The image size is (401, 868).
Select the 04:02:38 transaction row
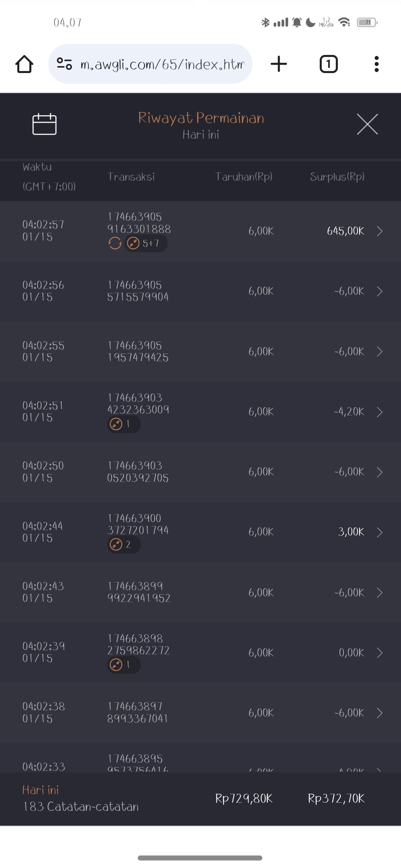point(200,713)
